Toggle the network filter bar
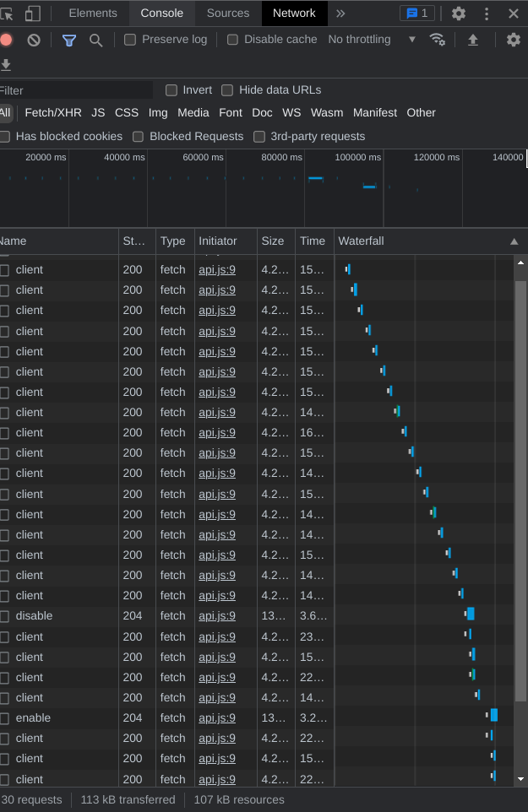The image size is (528, 812). pos(68,39)
